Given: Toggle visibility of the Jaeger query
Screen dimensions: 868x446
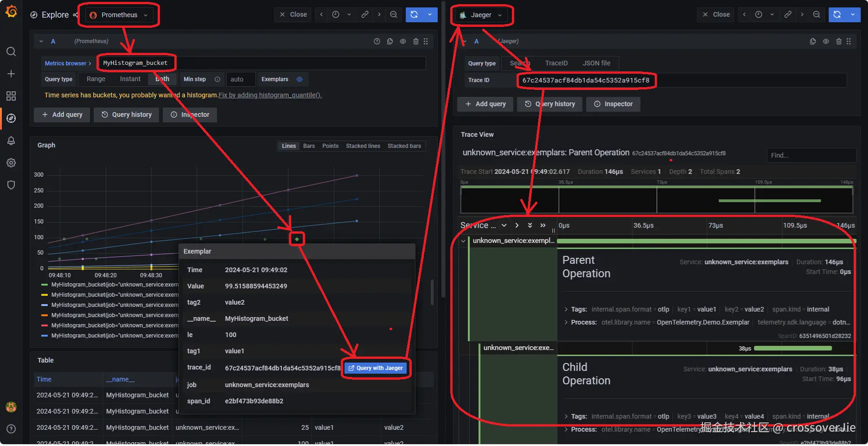Looking at the screenshot, I should click(x=826, y=41).
